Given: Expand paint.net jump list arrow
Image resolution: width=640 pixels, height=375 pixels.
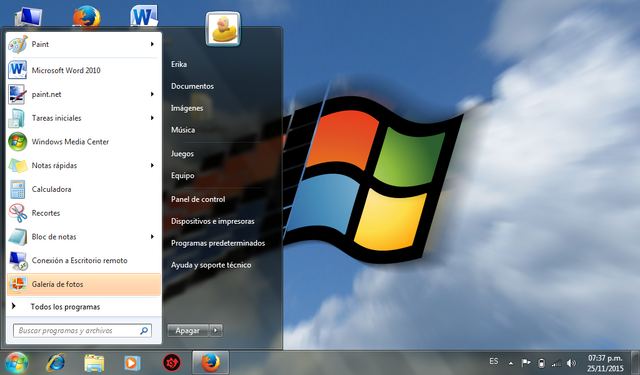Looking at the screenshot, I should coord(152,94).
